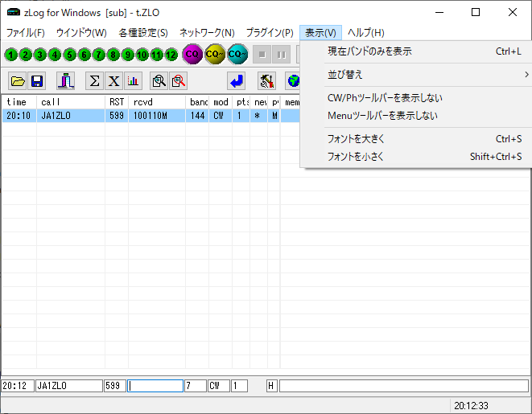Viewport: 532px width, 414px height.
Task: Open score window via Sigma icon
Action: coord(94,81)
